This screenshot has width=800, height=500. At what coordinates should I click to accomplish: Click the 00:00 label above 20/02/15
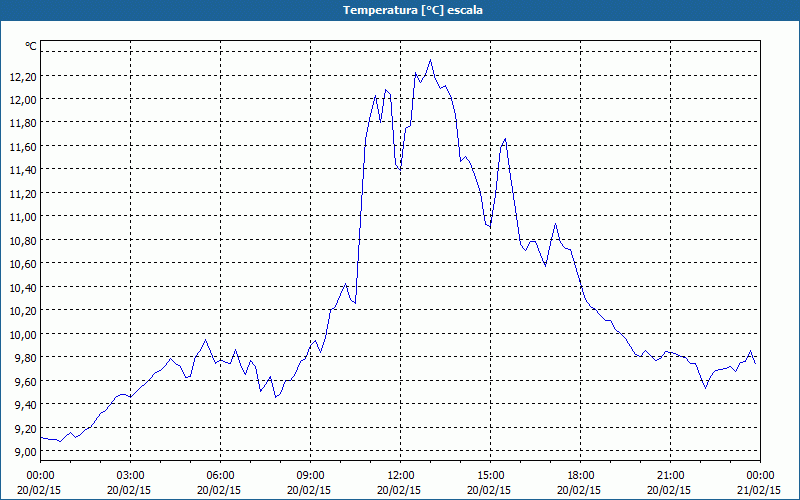[x=40, y=476]
